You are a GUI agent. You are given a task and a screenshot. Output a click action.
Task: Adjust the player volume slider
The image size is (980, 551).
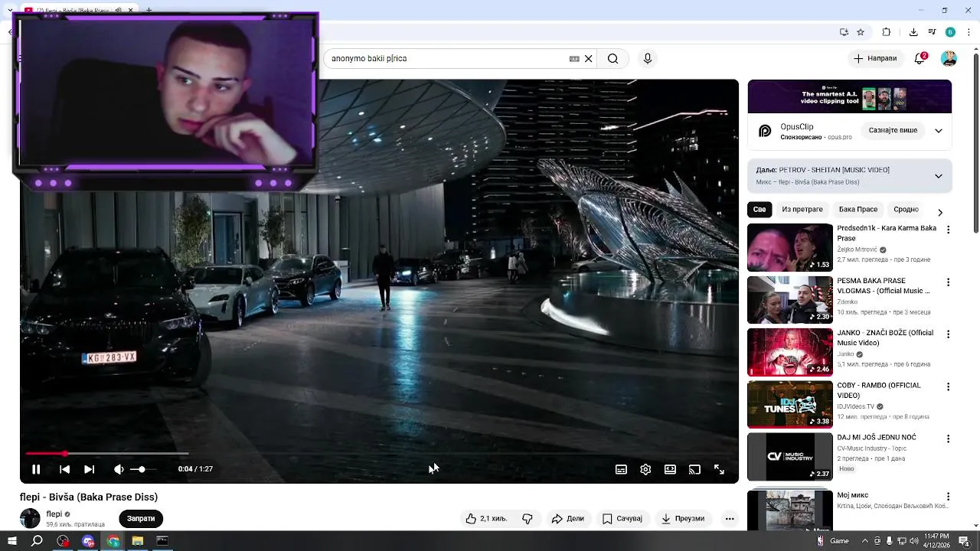click(142, 469)
